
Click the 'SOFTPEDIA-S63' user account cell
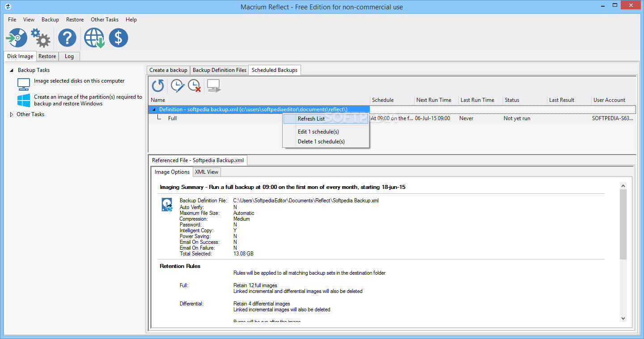[613, 118]
